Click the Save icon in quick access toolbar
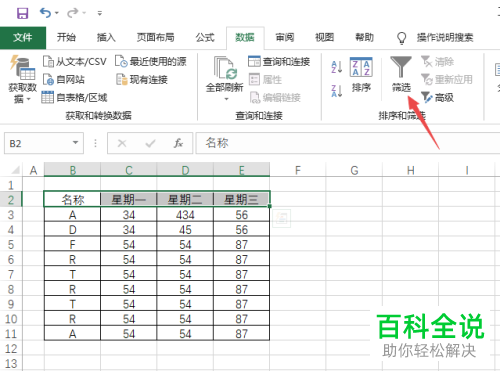The width and height of the screenshot is (500, 371). (x=23, y=13)
